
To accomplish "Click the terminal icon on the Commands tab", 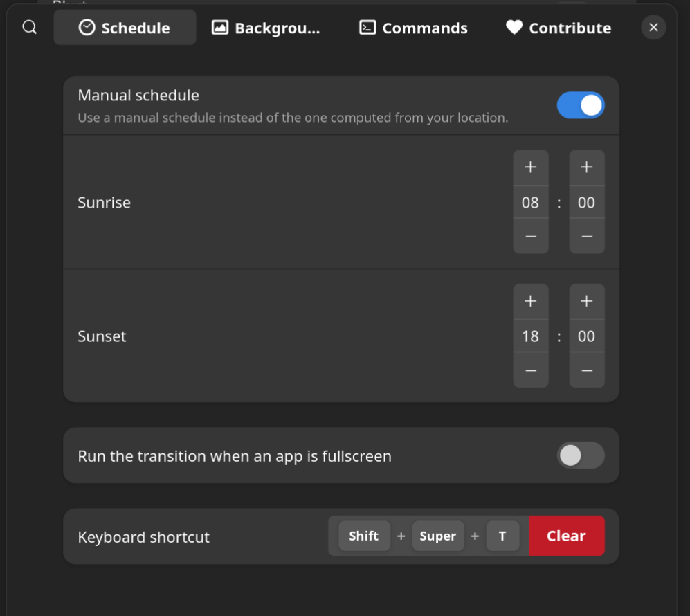I will (367, 28).
